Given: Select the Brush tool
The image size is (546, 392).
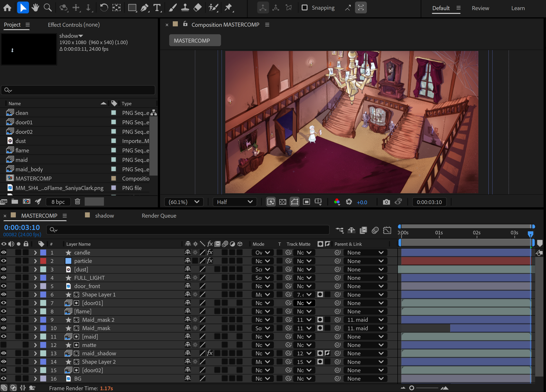Looking at the screenshot, I should click(172, 8).
